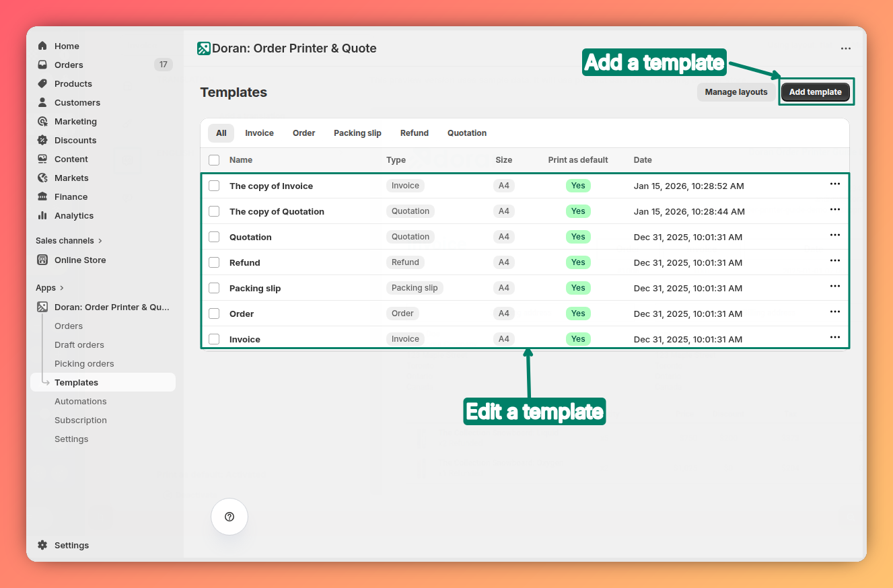893x588 pixels.
Task: Click the round help question-mark button
Action: click(x=229, y=517)
